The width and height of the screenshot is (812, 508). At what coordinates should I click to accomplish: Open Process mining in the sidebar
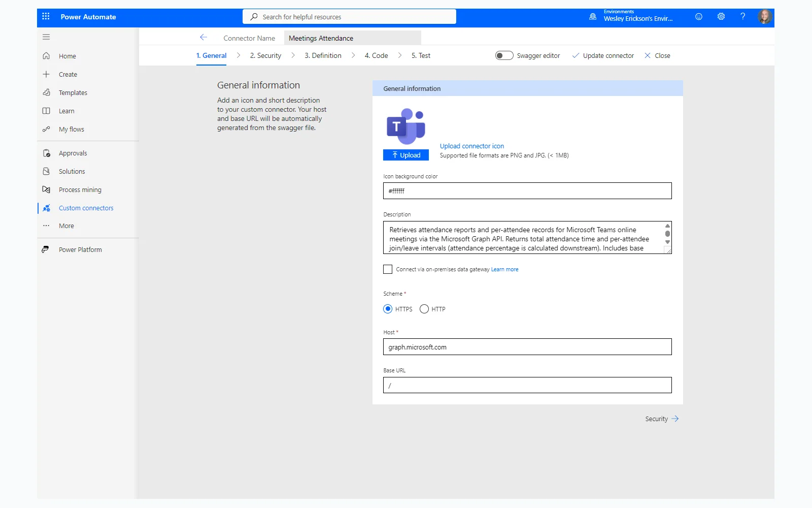[x=80, y=189]
